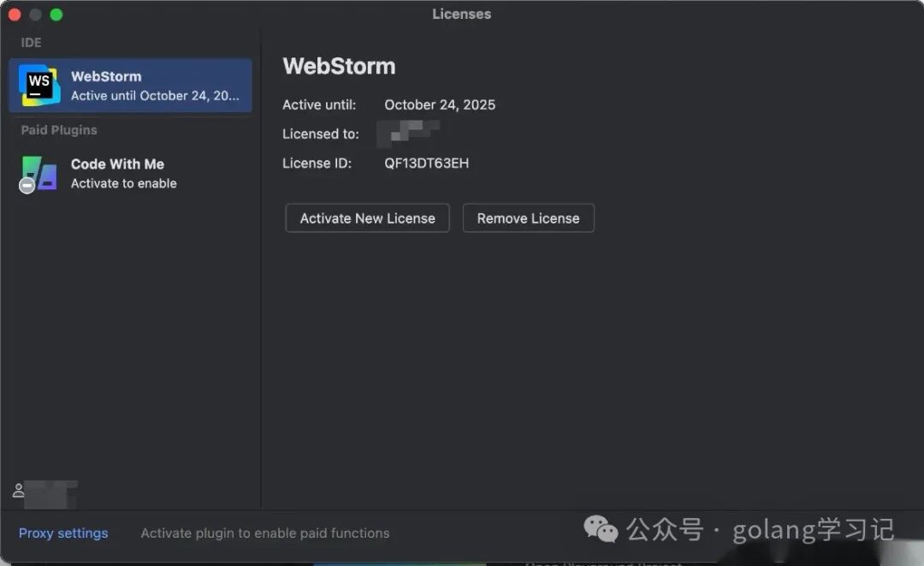
Task: Click the WebStorm heading in details pane
Action: coord(339,66)
